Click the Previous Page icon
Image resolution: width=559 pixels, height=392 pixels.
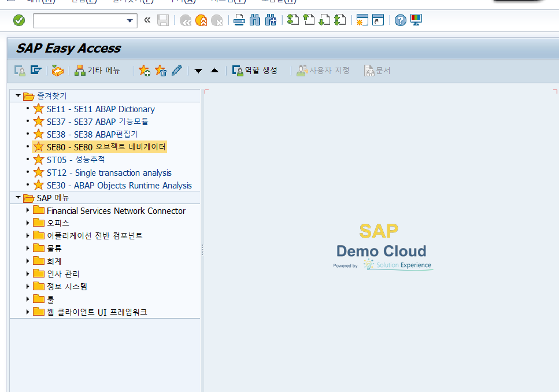click(x=309, y=20)
